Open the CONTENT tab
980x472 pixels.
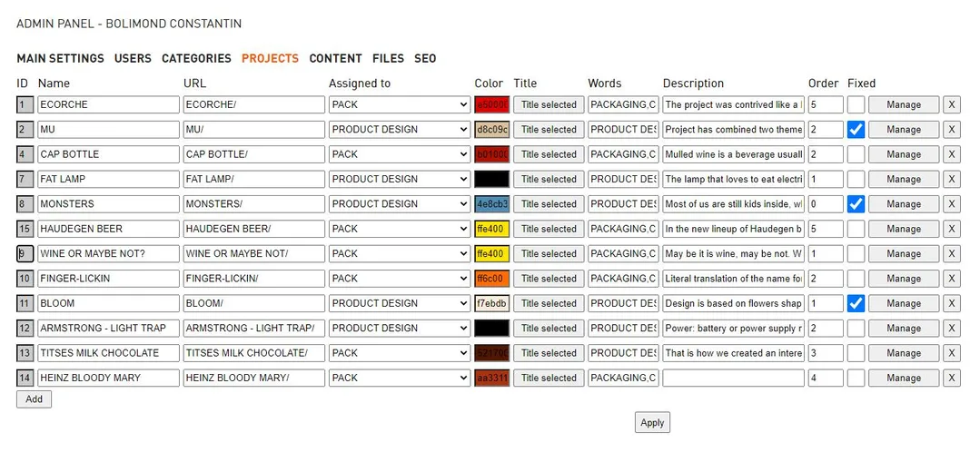pyautogui.click(x=336, y=59)
